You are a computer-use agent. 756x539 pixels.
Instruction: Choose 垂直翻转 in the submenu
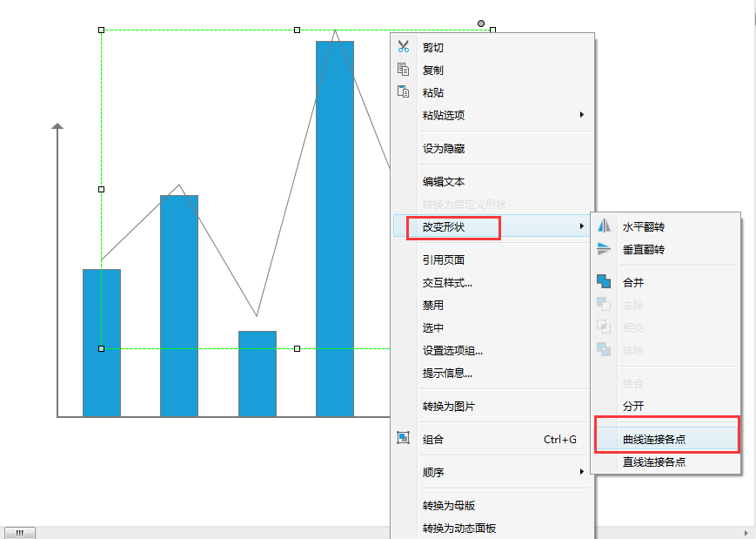point(666,250)
